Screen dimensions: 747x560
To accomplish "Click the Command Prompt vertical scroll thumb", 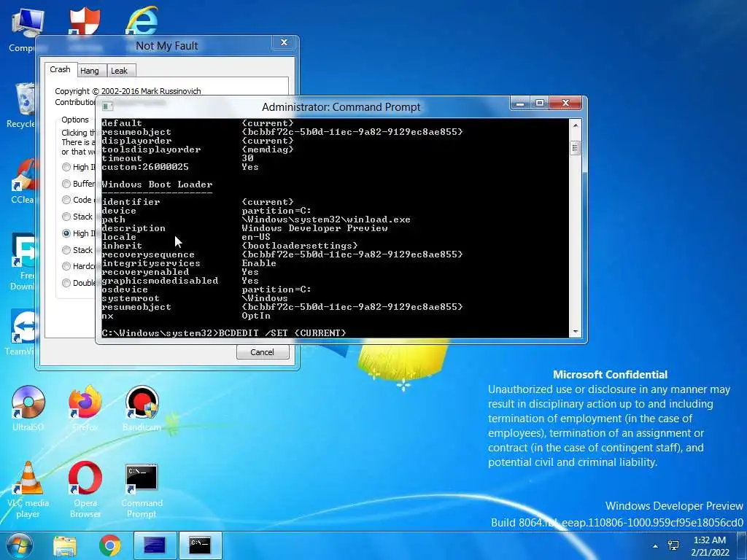I will [x=576, y=148].
